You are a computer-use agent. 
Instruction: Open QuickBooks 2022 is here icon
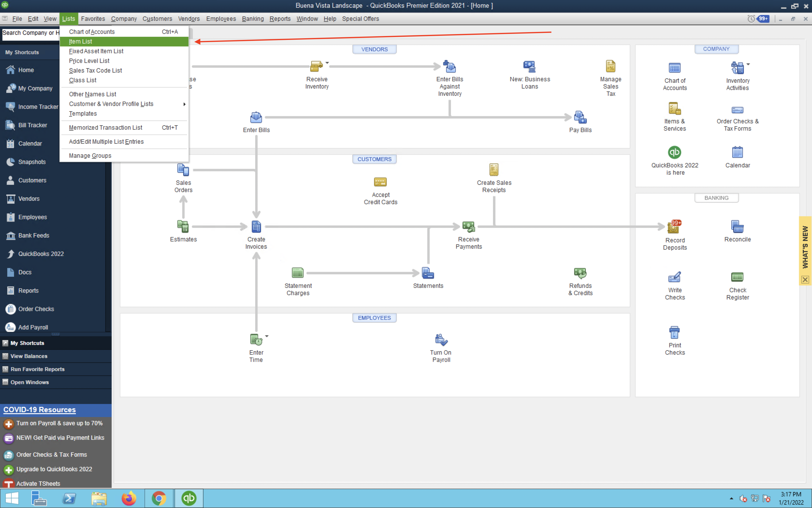pos(674,153)
